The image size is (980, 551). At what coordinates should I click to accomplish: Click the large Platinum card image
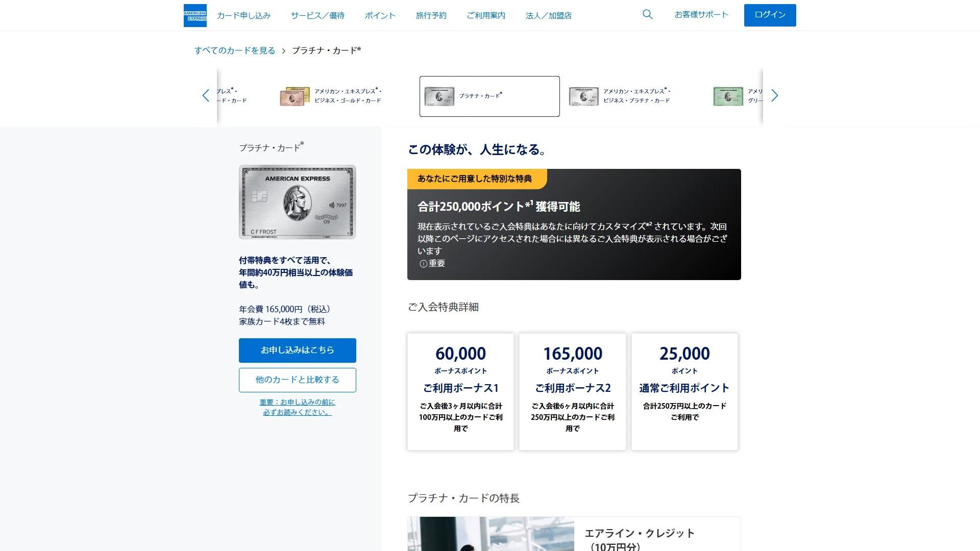[x=298, y=202]
